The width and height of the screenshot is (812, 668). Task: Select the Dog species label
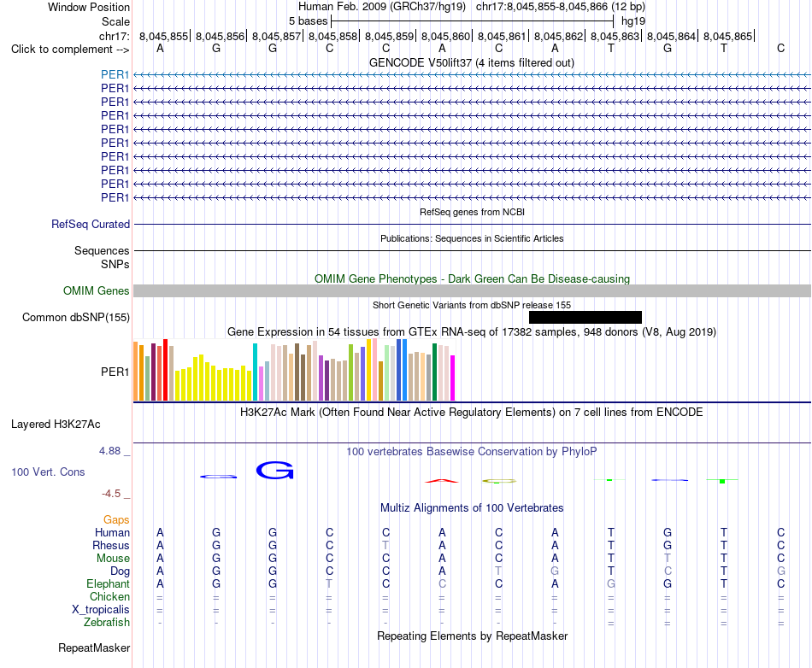[120, 571]
